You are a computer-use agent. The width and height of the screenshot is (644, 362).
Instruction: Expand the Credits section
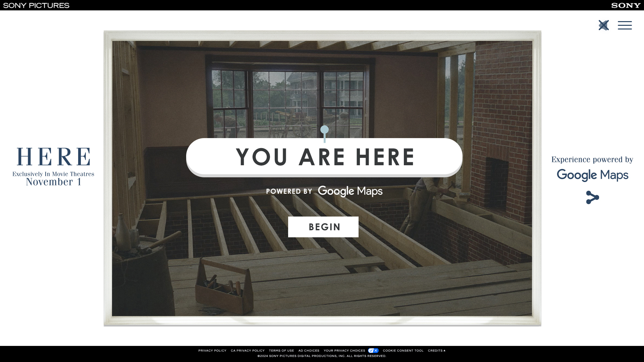pyautogui.click(x=436, y=351)
